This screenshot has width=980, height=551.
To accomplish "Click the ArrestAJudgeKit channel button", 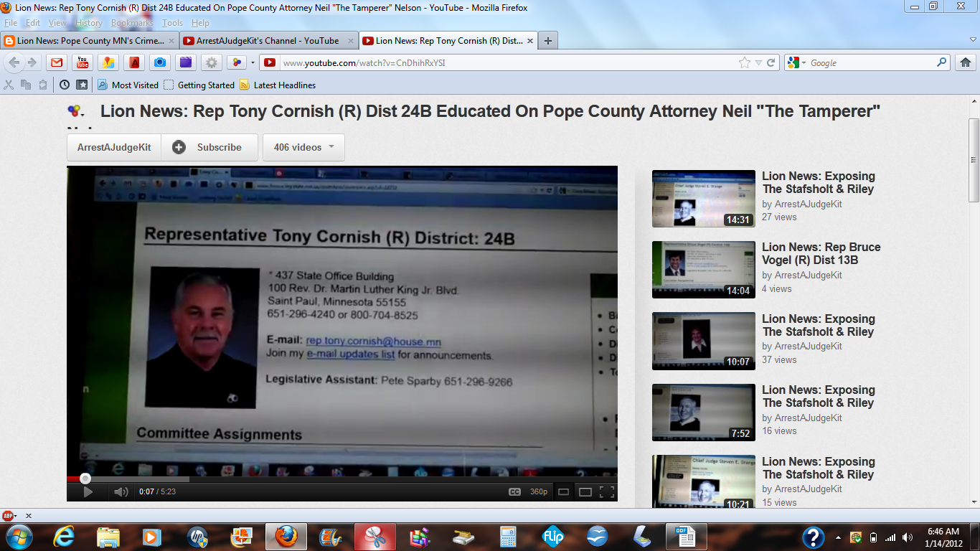I will (114, 147).
